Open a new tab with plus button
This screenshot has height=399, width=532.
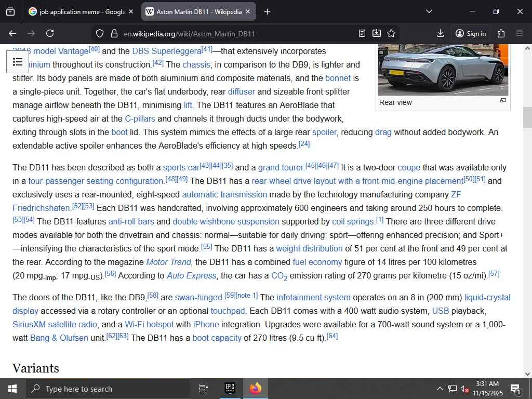[267, 12]
